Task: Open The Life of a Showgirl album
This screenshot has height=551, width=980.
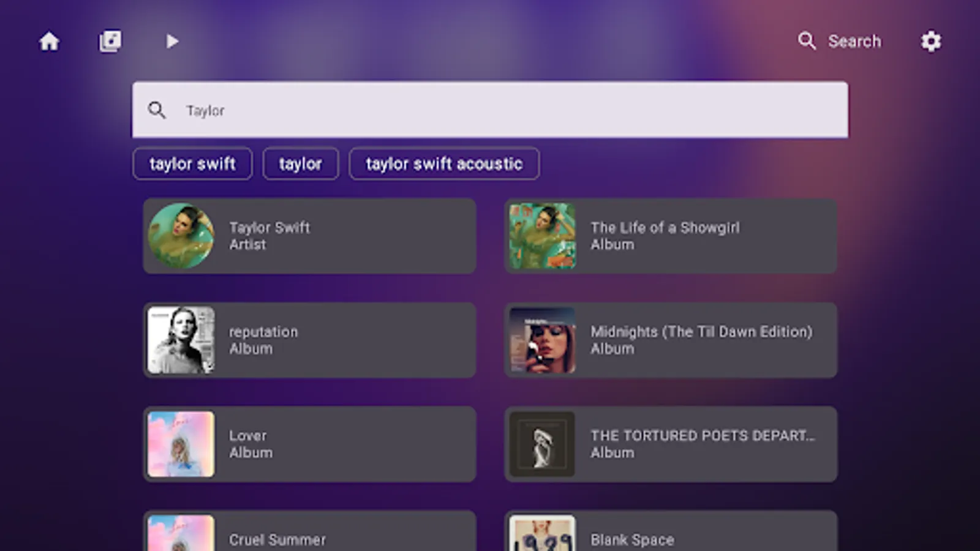Action: 671,236
